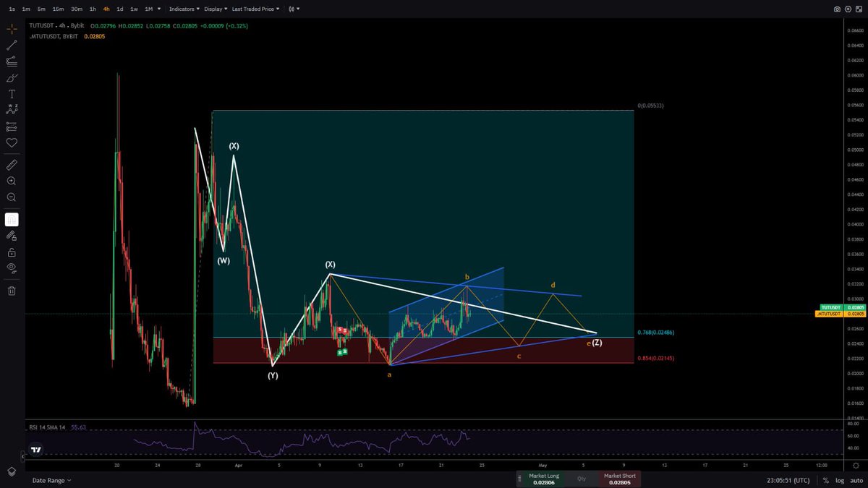Open the Fibonacci and pitchfork tools

[x=12, y=61]
